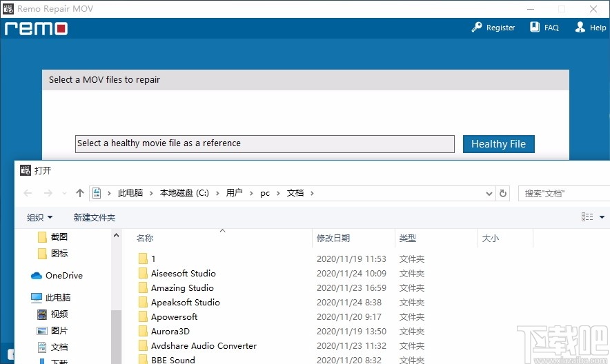
Task: Select 文档 in navigation pane
Action: click(x=59, y=347)
